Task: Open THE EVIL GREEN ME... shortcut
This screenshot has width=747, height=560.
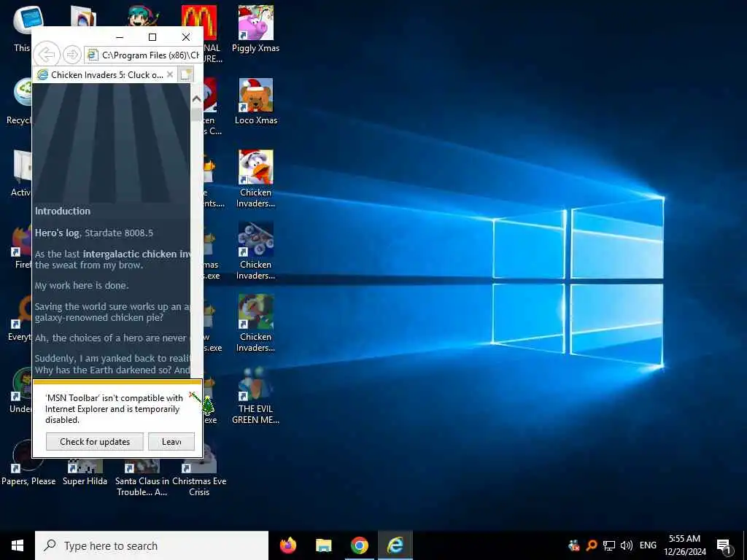Action: point(256,396)
